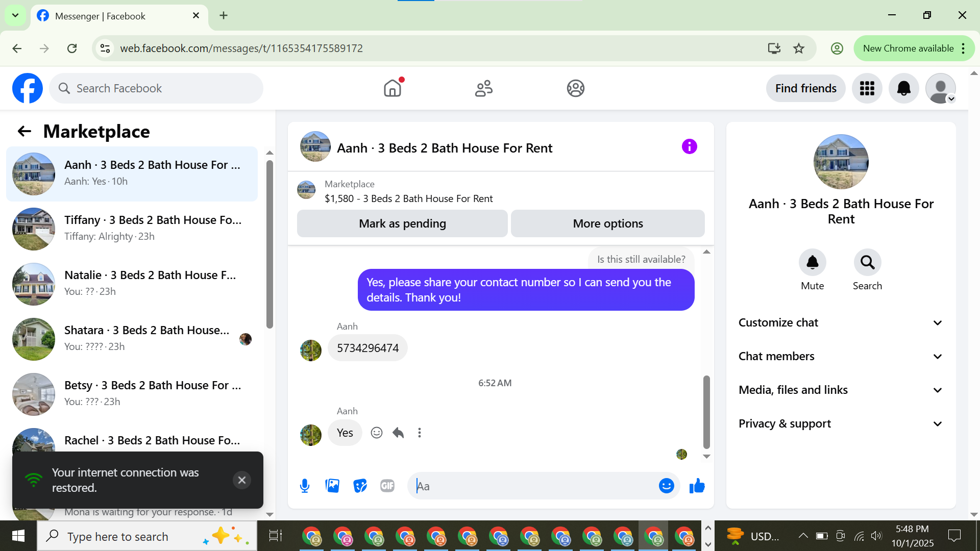Open Betsy's house rent conversation
The width and height of the screenshot is (980, 551).
point(132,394)
